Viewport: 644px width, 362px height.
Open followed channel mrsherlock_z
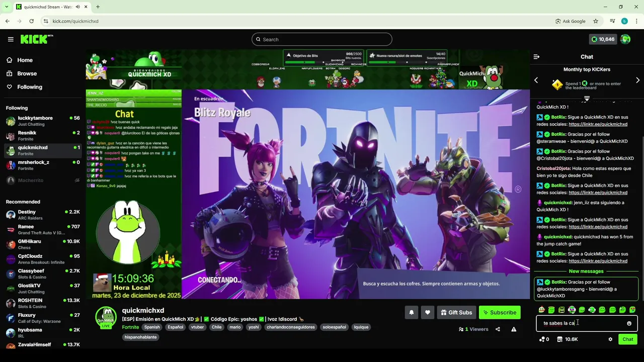[x=43, y=165]
